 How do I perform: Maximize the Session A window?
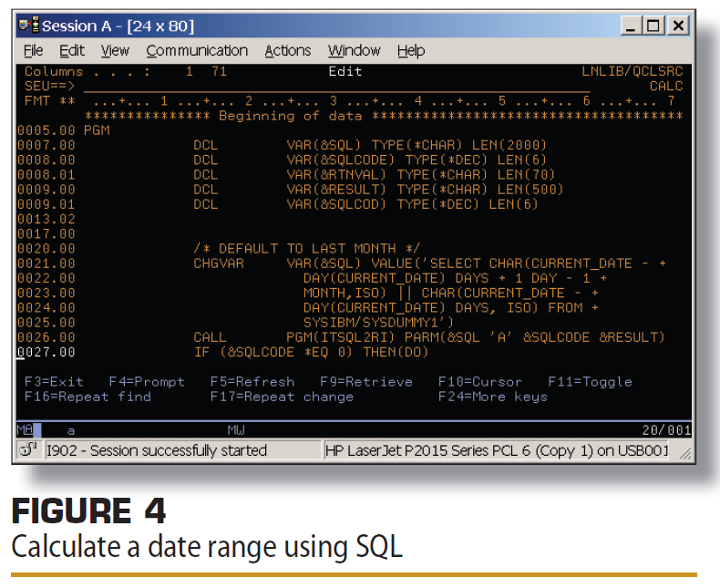[x=654, y=26]
